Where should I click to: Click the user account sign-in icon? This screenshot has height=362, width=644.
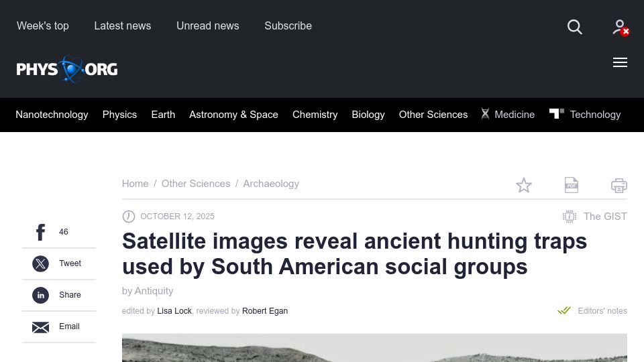[x=621, y=28]
